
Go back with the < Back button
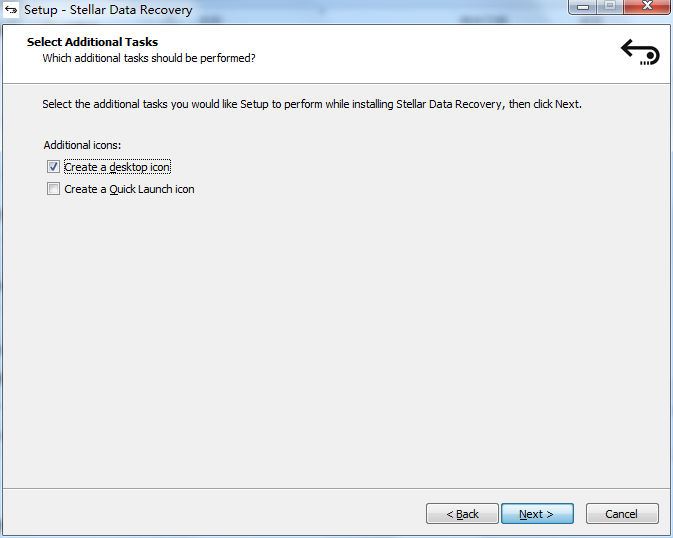point(462,514)
